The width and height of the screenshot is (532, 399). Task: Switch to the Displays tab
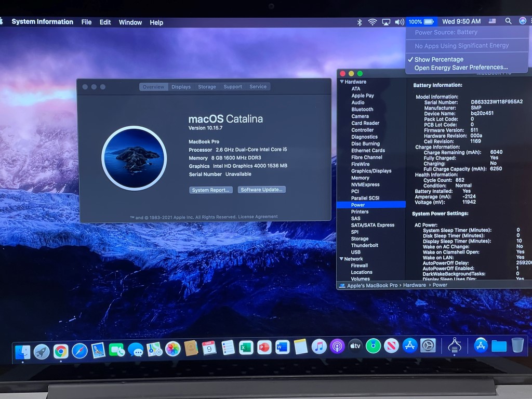tap(181, 87)
